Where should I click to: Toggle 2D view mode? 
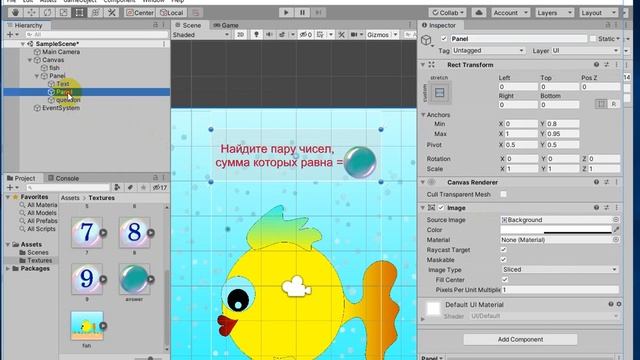coord(240,35)
